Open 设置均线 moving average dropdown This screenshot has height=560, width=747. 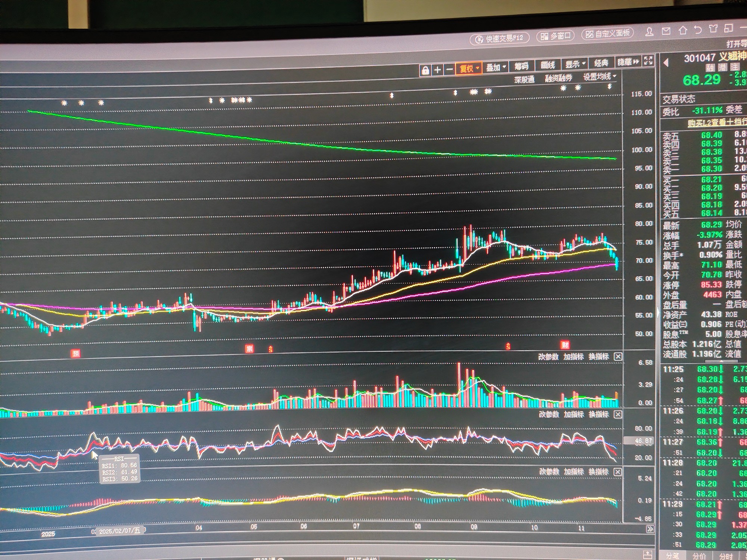point(599,77)
